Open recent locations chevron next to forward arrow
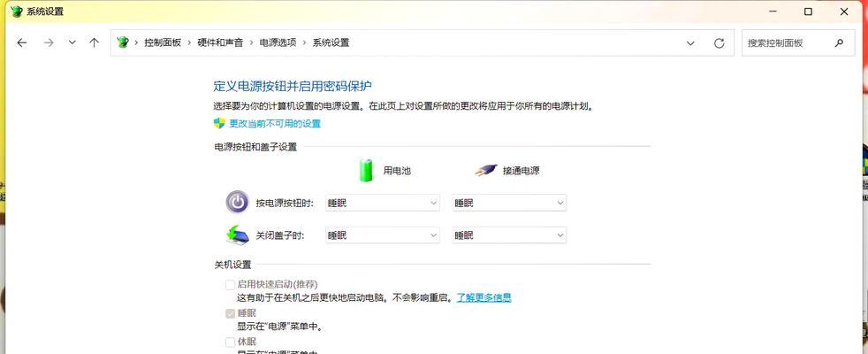Screen dimensions: 868x354 [x=72, y=42]
